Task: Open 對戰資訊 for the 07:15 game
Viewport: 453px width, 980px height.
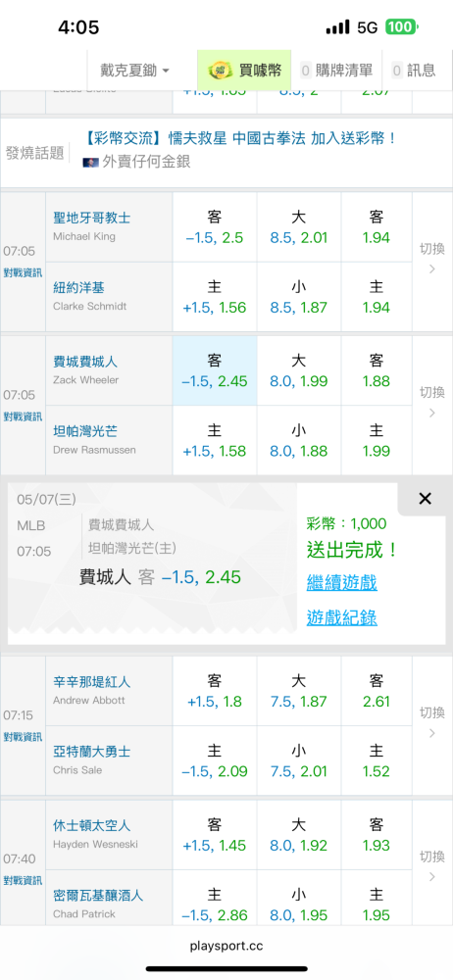Action: (23, 736)
